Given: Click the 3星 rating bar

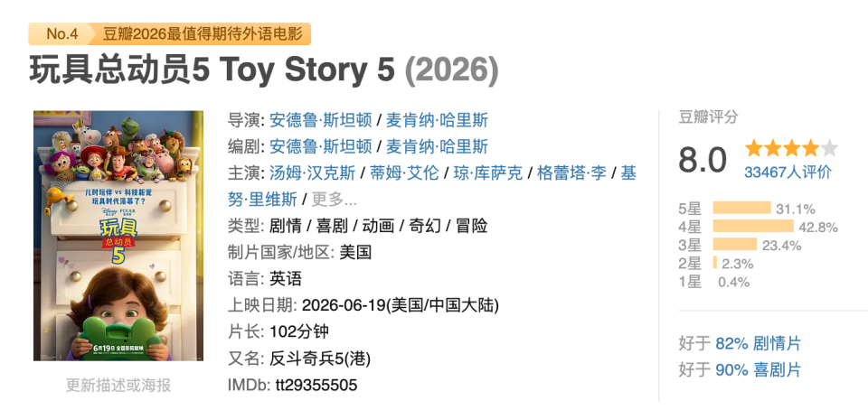Looking at the screenshot, I should point(735,244).
